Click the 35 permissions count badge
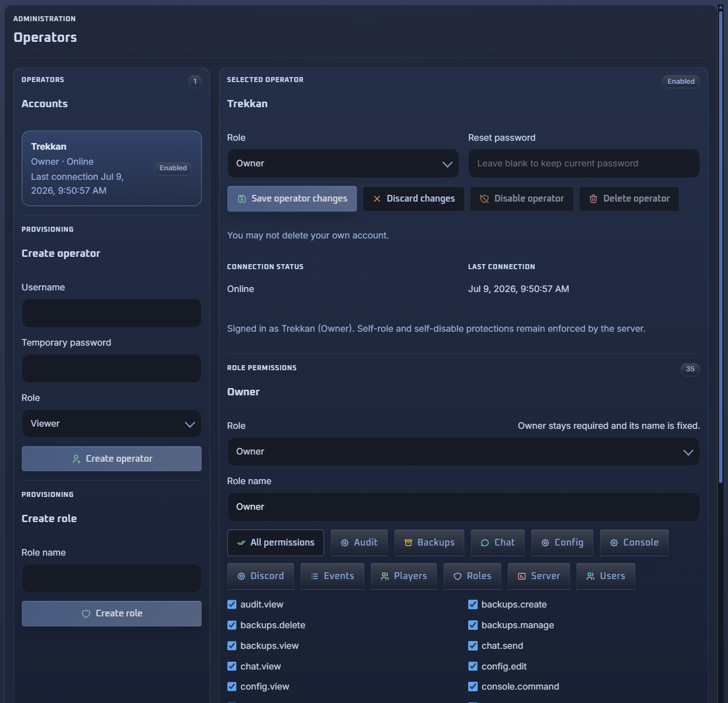 pos(691,369)
